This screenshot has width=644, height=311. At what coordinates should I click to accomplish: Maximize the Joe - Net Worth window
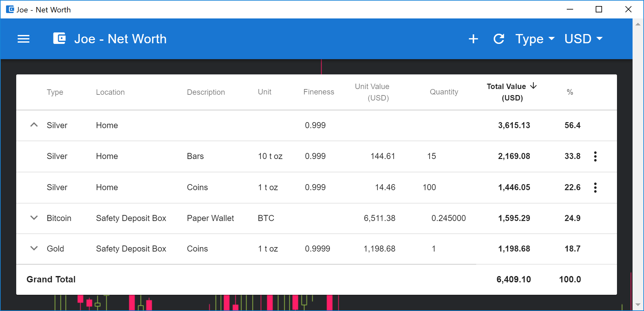click(599, 9)
